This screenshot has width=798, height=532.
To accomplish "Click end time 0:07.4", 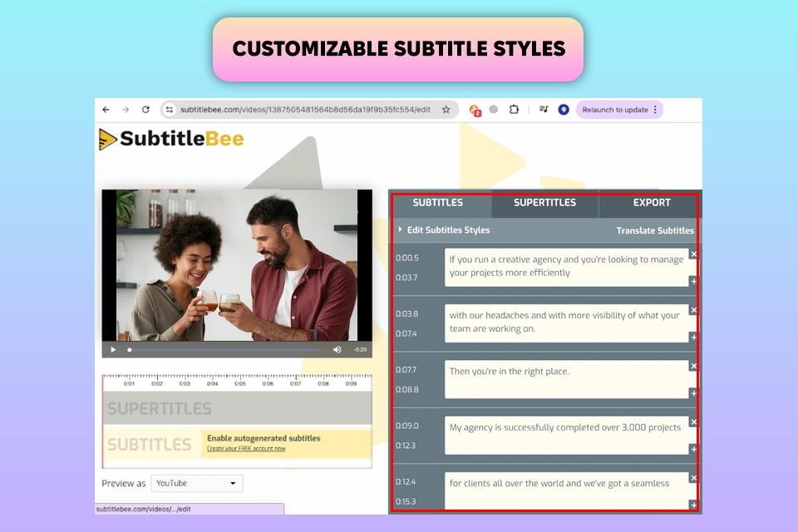I will coord(406,333).
